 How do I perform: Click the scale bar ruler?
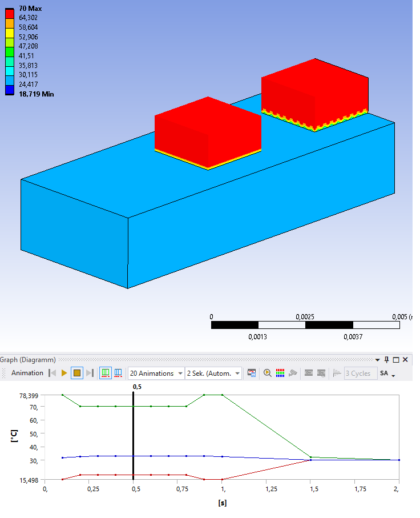coord(305,325)
